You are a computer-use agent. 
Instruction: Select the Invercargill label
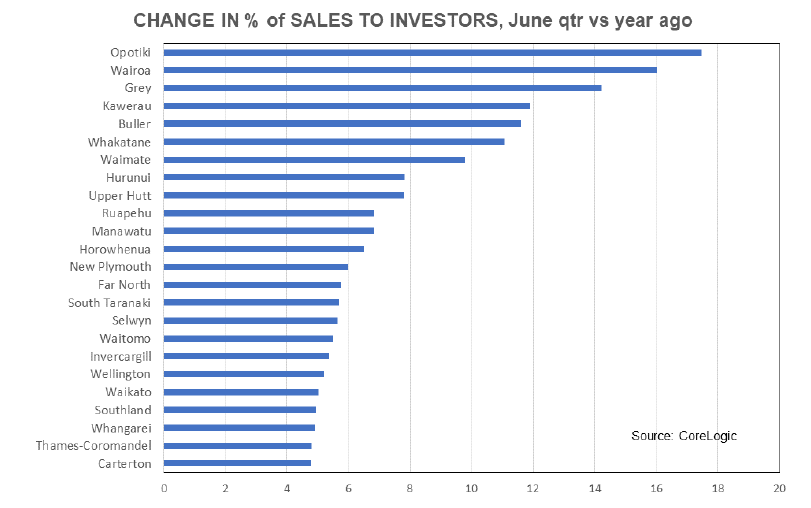(x=120, y=356)
